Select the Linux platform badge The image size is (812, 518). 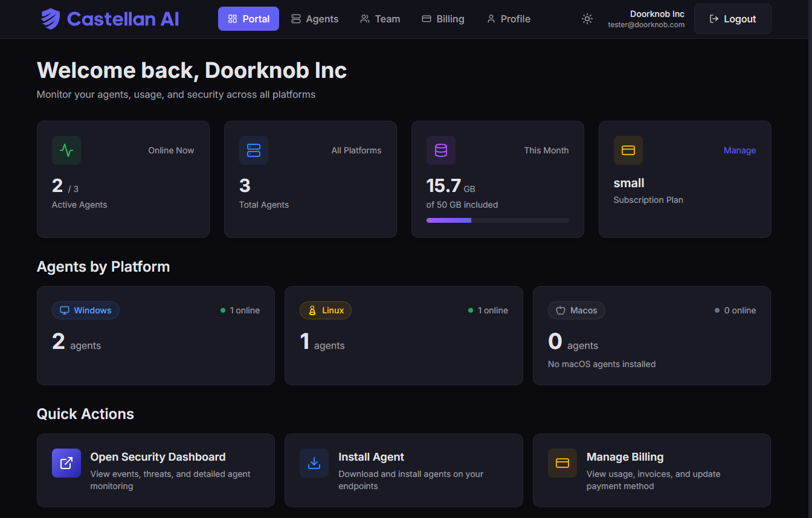pos(326,310)
